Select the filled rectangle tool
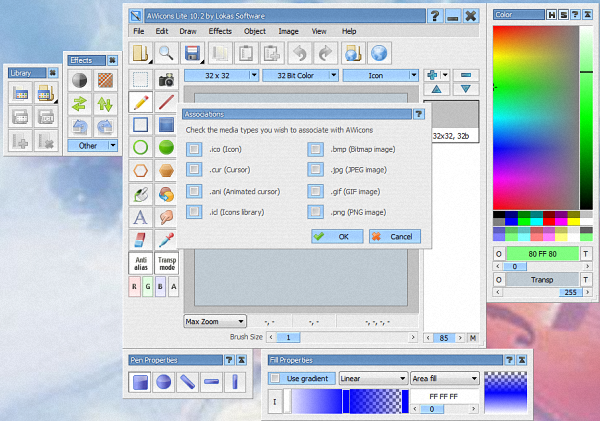The width and height of the screenshot is (600, 421). 166,125
